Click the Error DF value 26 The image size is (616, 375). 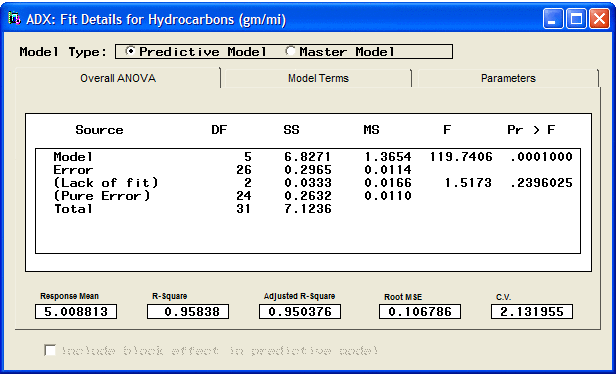tap(244, 170)
